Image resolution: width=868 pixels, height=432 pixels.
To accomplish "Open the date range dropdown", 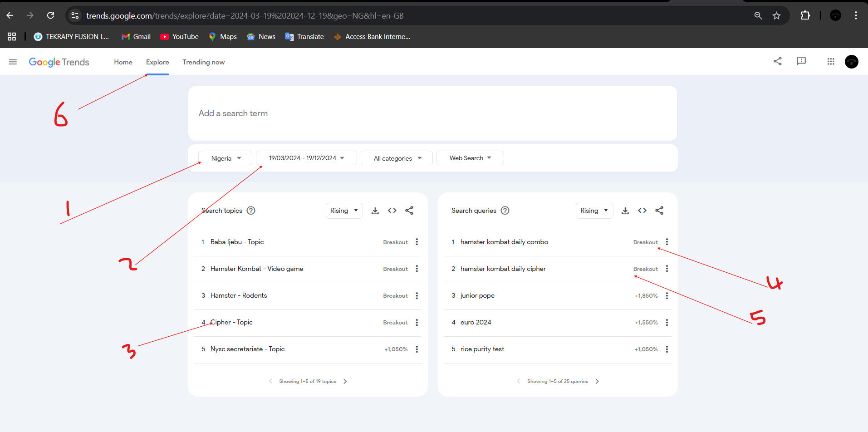I will 306,158.
